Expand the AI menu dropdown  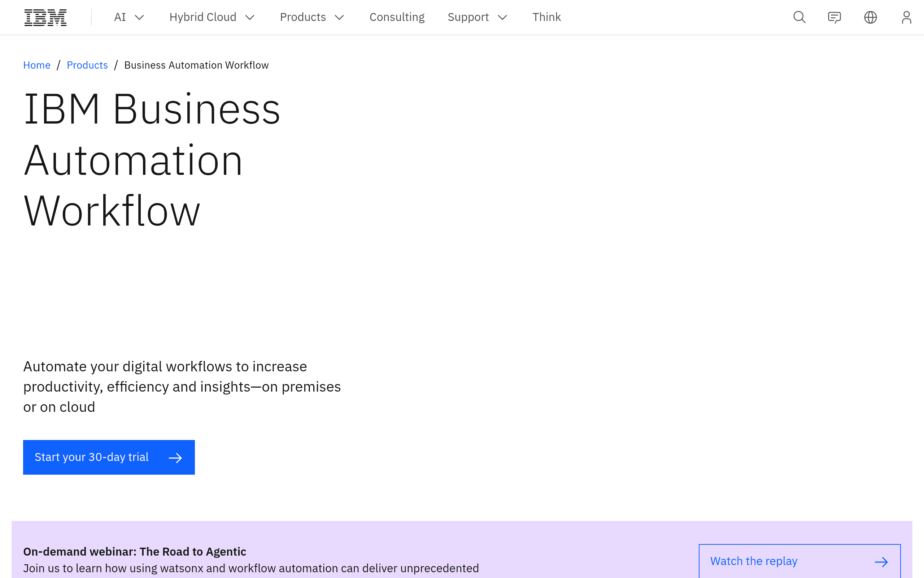click(x=129, y=17)
